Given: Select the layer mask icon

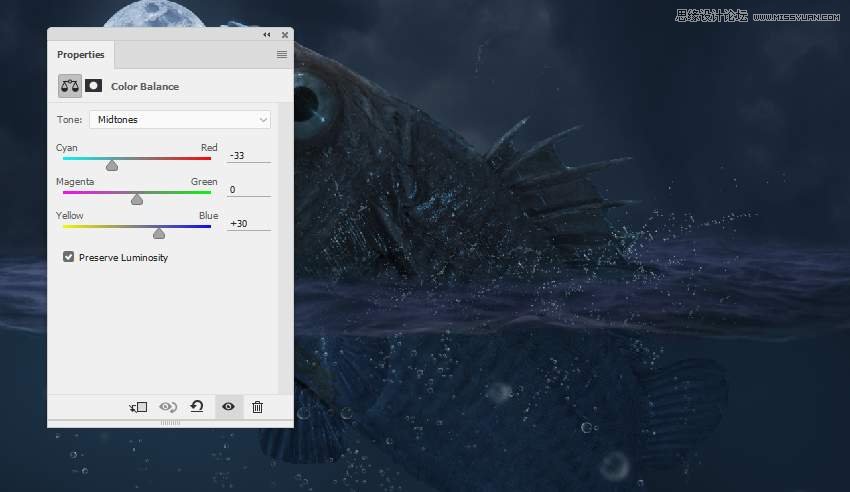Looking at the screenshot, I should (x=93, y=86).
